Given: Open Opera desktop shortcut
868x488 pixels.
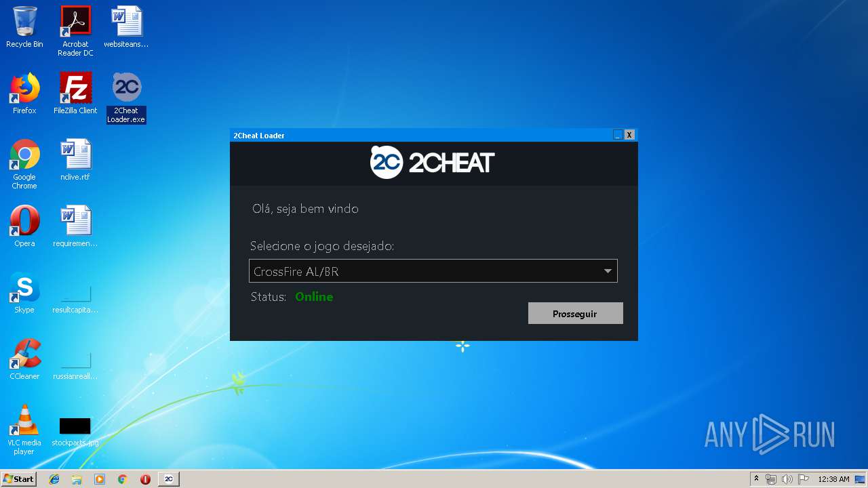Looking at the screenshot, I should [x=24, y=226].
